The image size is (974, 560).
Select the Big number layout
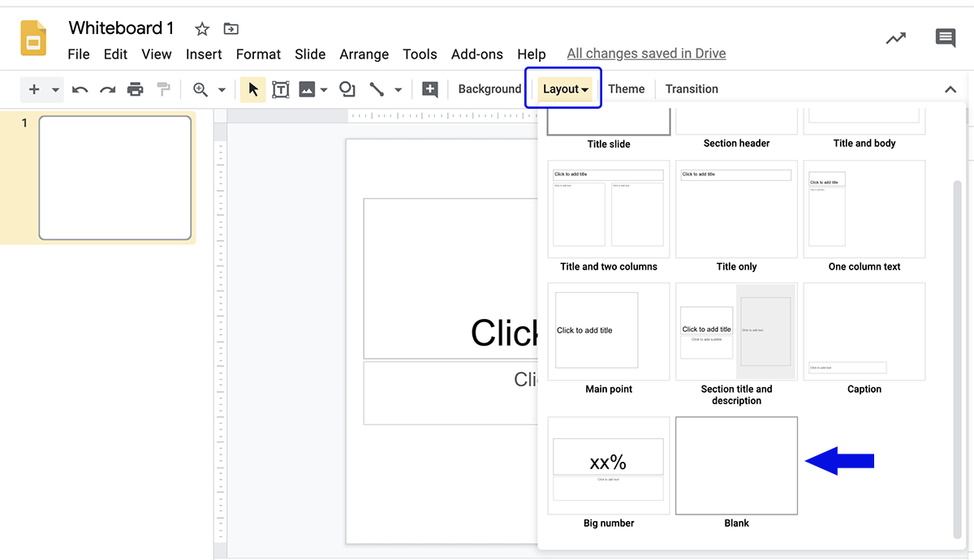608,466
